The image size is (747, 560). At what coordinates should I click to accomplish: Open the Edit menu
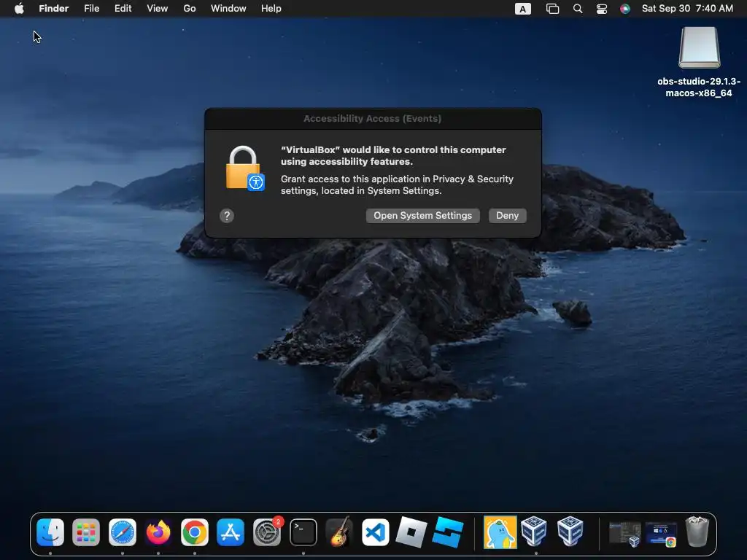coord(123,9)
